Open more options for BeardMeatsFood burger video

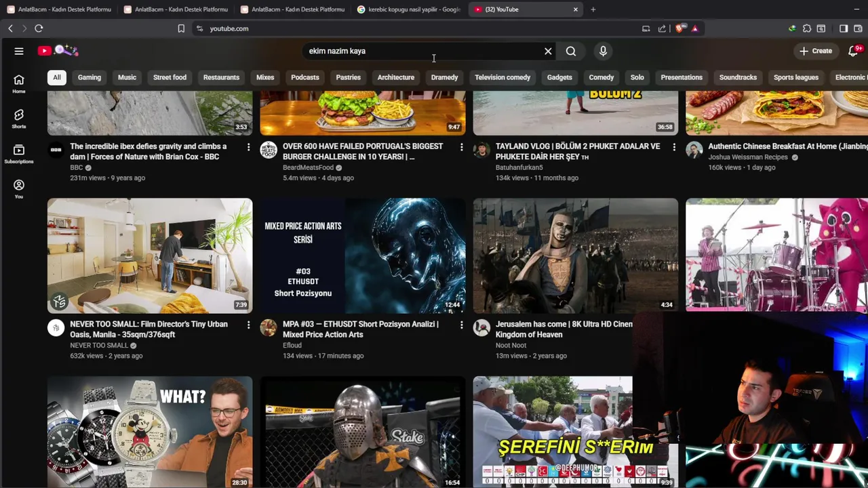461,147
